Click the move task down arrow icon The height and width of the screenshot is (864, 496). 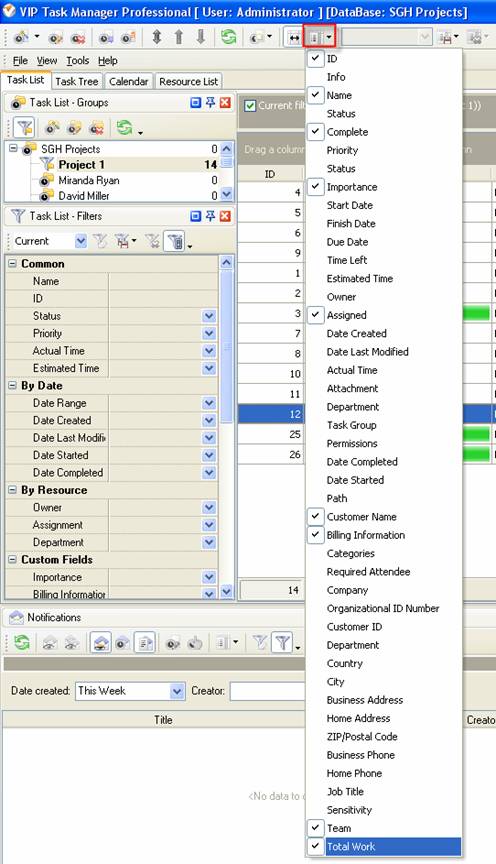[x=201, y=37]
